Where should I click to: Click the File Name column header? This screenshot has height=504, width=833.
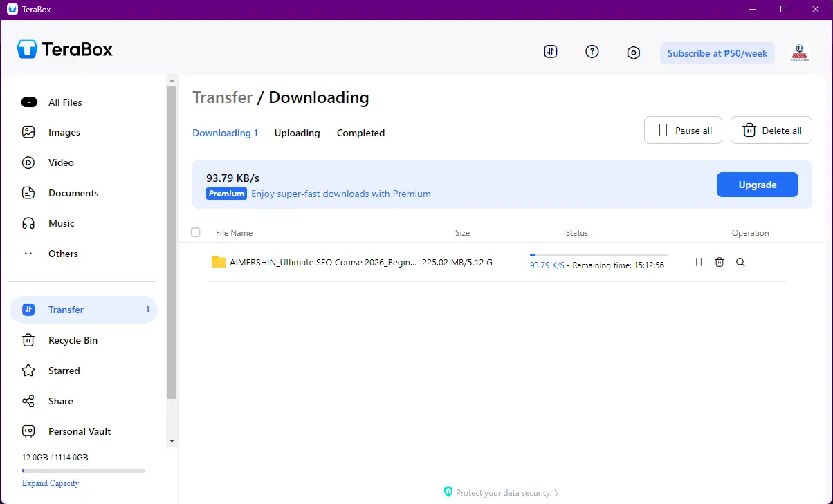(234, 233)
